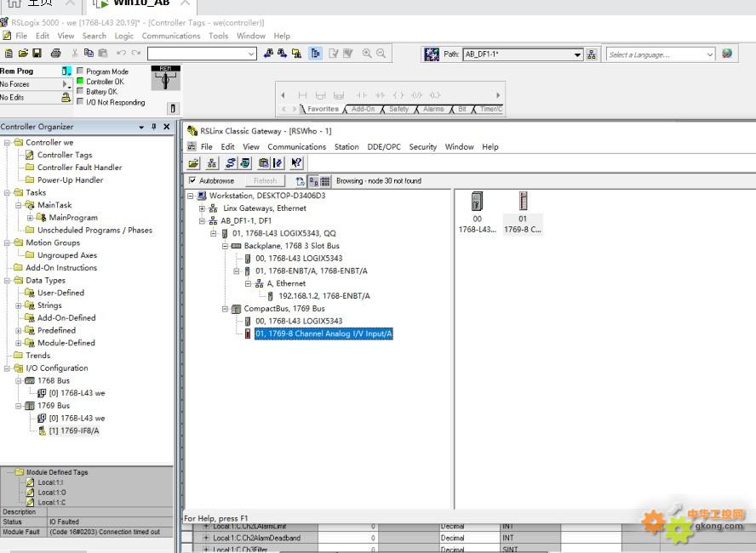The image size is (756, 553).
Task: Print using the printer icon in RSLogix toolbar
Action: (56, 54)
